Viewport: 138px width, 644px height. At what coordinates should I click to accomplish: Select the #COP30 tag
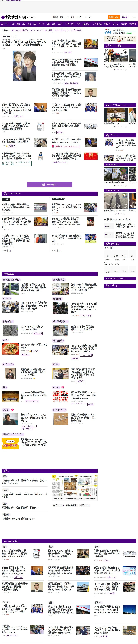[58, 30]
